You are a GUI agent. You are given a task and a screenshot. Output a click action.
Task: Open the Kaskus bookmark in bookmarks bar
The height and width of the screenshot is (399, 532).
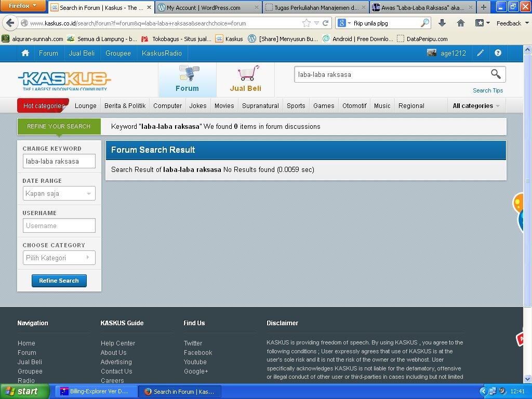pyautogui.click(x=229, y=38)
